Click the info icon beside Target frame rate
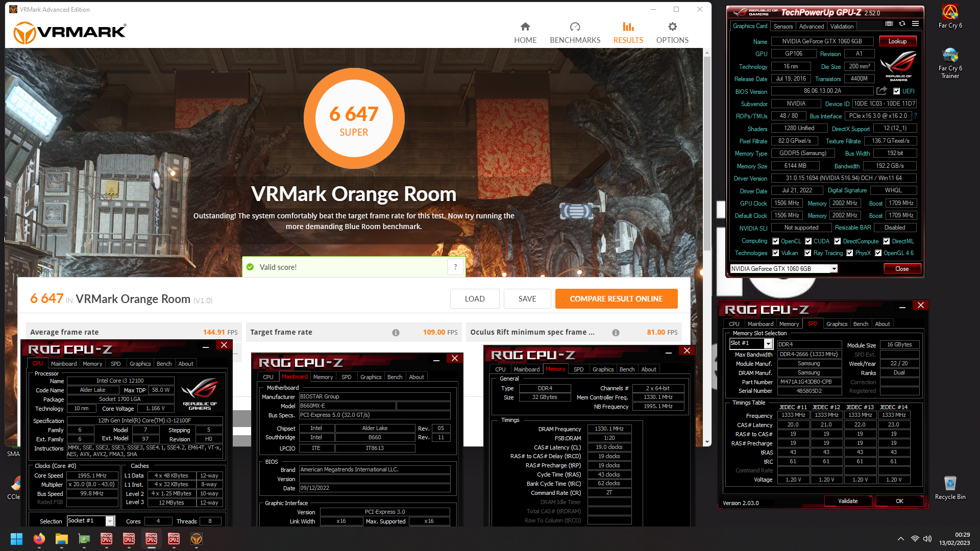The height and width of the screenshot is (551, 980). pos(396,333)
